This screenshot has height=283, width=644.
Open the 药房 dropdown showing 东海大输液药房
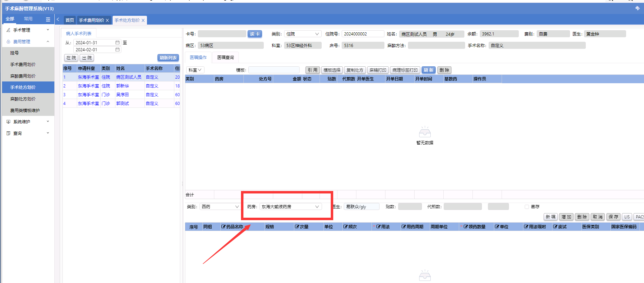(x=290, y=207)
